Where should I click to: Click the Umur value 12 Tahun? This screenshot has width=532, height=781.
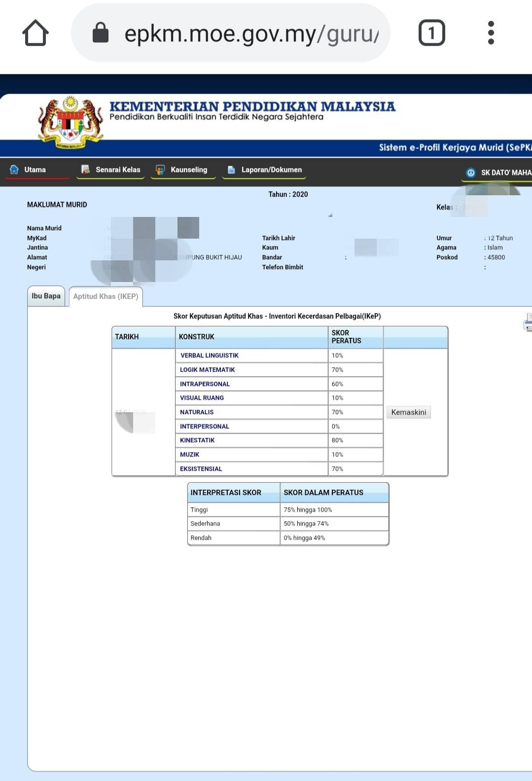click(500, 238)
